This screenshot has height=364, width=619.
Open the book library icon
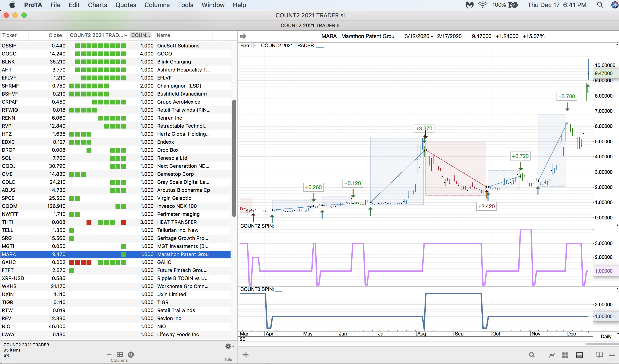pyautogui.click(x=599, y=355)
